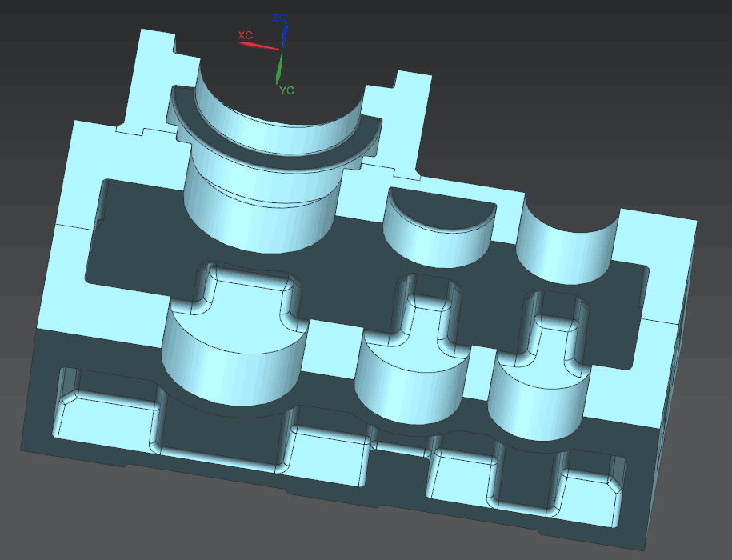Click the ZC axis label

(279, 18)
